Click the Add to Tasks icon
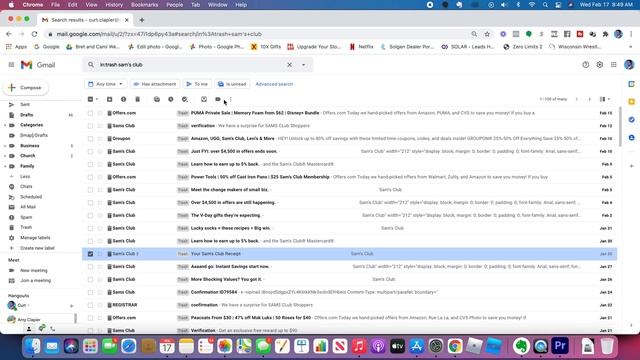Image resolution: width=640 pixels, height=360 pixels. click(185, 99)
